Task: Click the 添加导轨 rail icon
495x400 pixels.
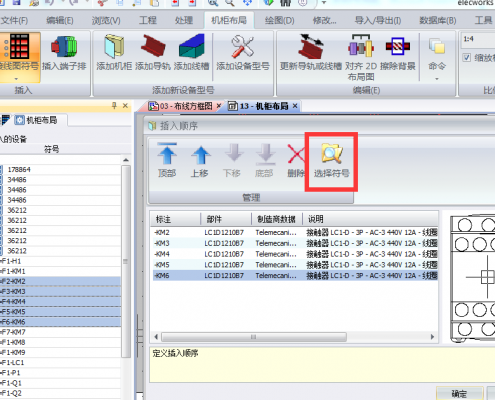Action: 153,46
